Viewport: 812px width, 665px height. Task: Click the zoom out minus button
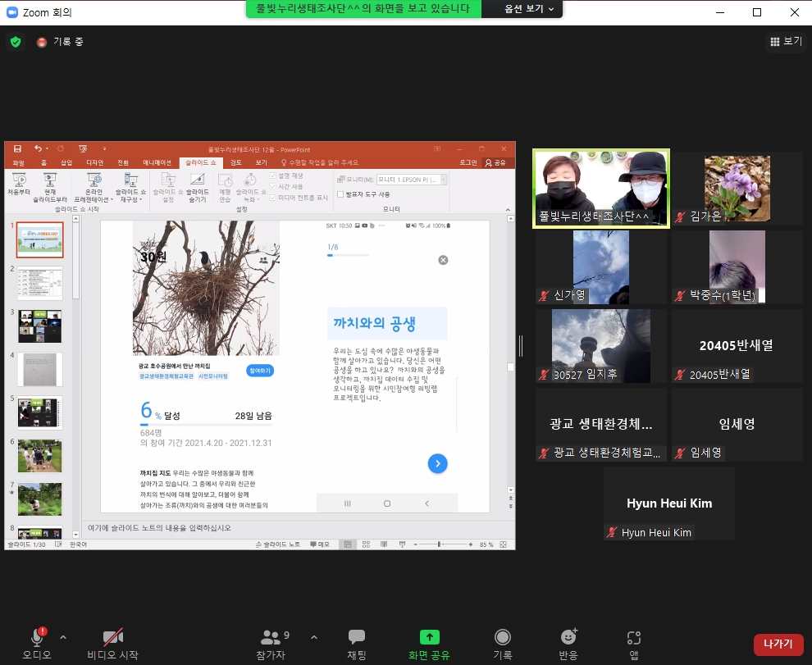click(415, 544)
